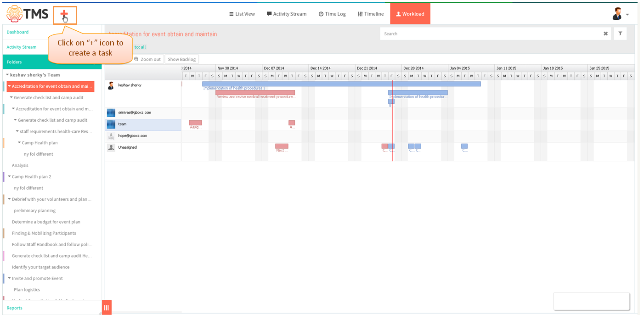Screen dimensions: 644x315
Task: Select the Workload tab
Action: [x=410, y=14]
